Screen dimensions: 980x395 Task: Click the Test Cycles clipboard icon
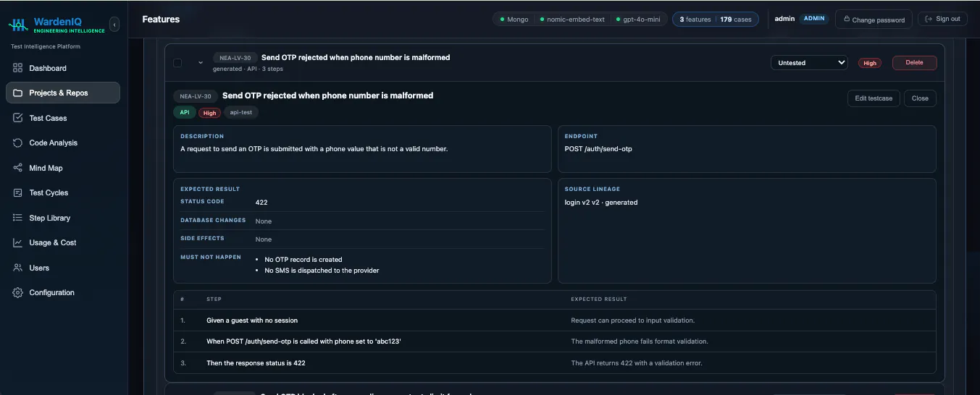18,193
